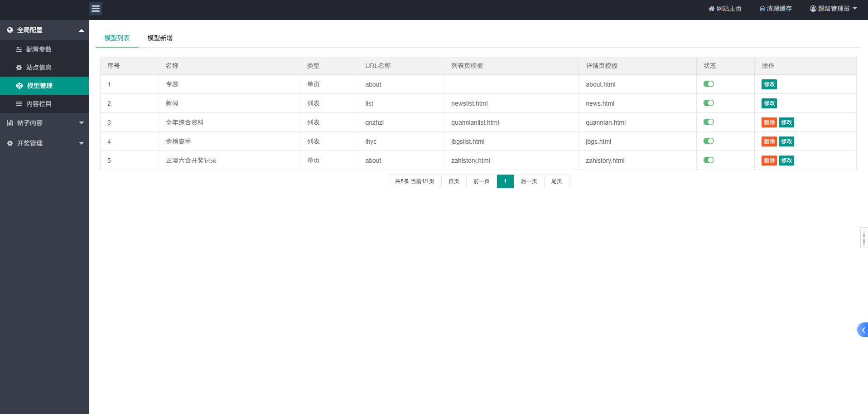The image size is (868, 414).
Task: Disable status switch for 全年综合资料
Action: (709, 122)
